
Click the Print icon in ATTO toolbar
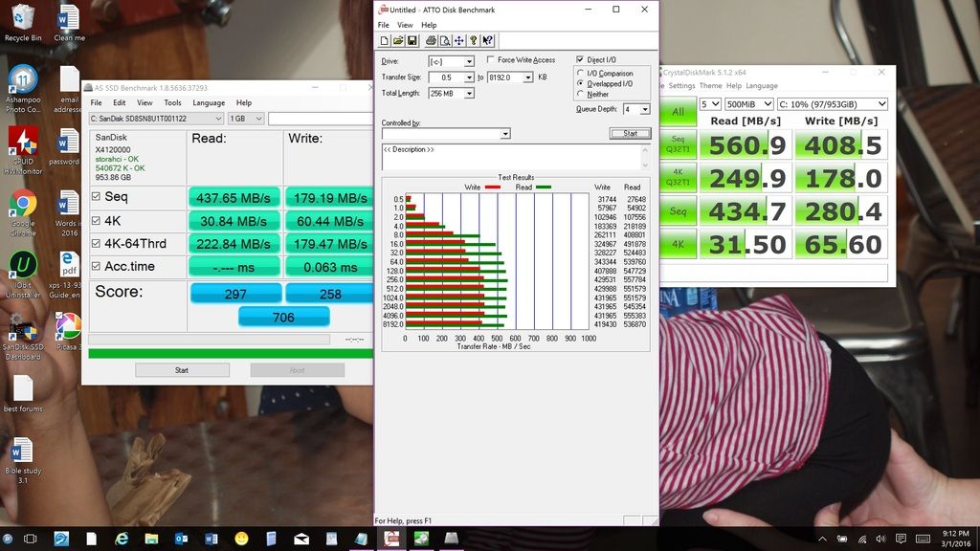[431, 40]
